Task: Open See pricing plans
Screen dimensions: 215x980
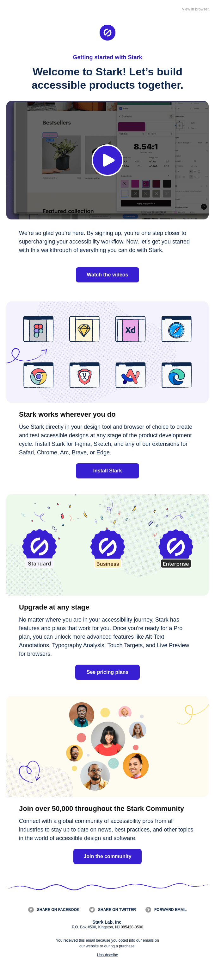Action: [107, 672]
